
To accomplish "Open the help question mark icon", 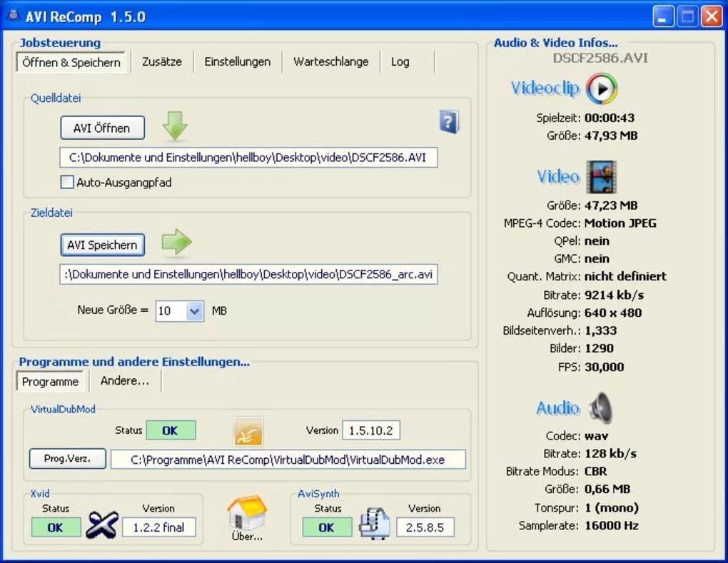I will point(449,122).
